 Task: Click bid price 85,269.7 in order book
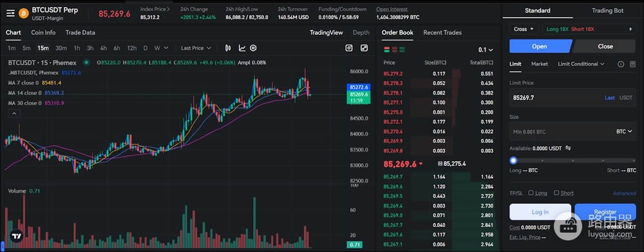[393, 177]
